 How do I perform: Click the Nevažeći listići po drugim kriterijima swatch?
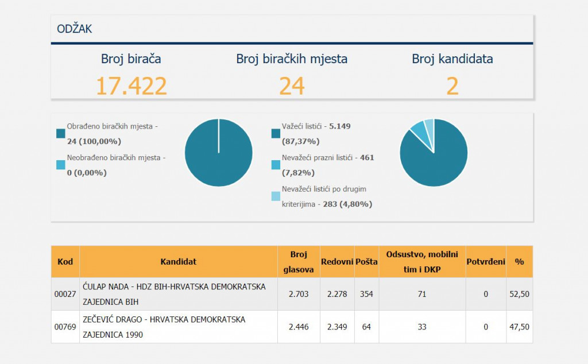[x=276, y=196]
